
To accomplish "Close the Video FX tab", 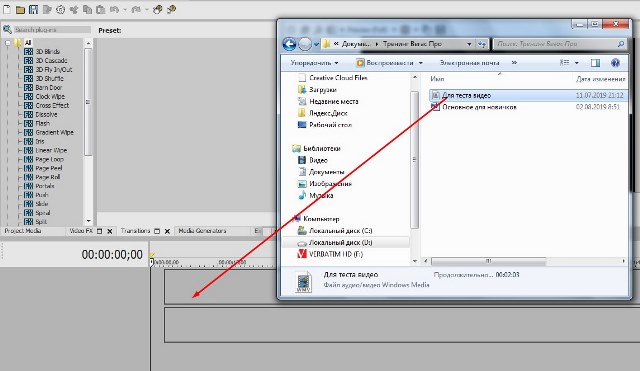I will click(x=109, y=231).
